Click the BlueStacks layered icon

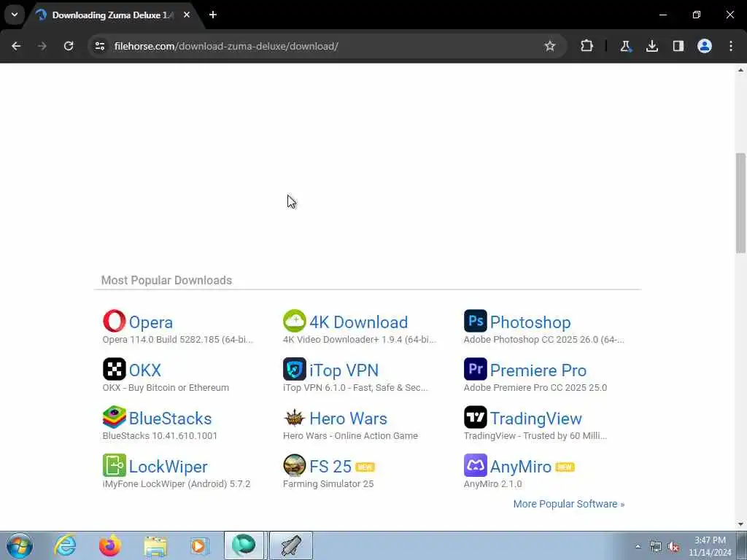pyautogui.click(x=115, y=417)
